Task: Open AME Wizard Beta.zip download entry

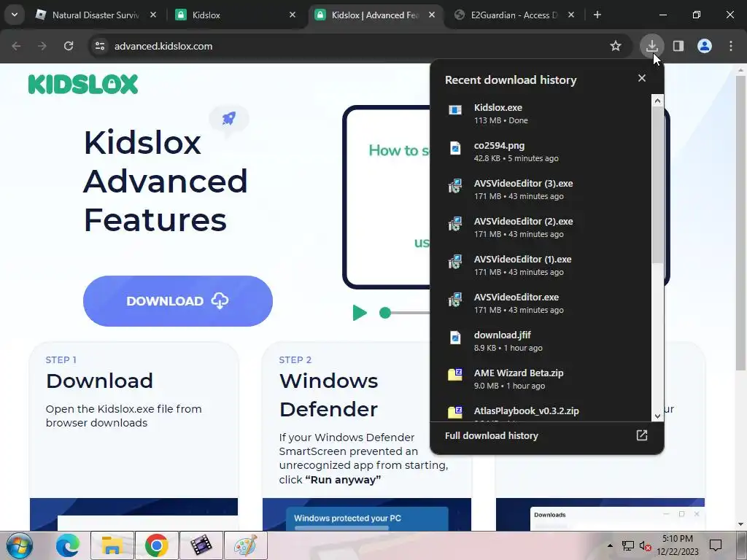Action: (541, 379)
